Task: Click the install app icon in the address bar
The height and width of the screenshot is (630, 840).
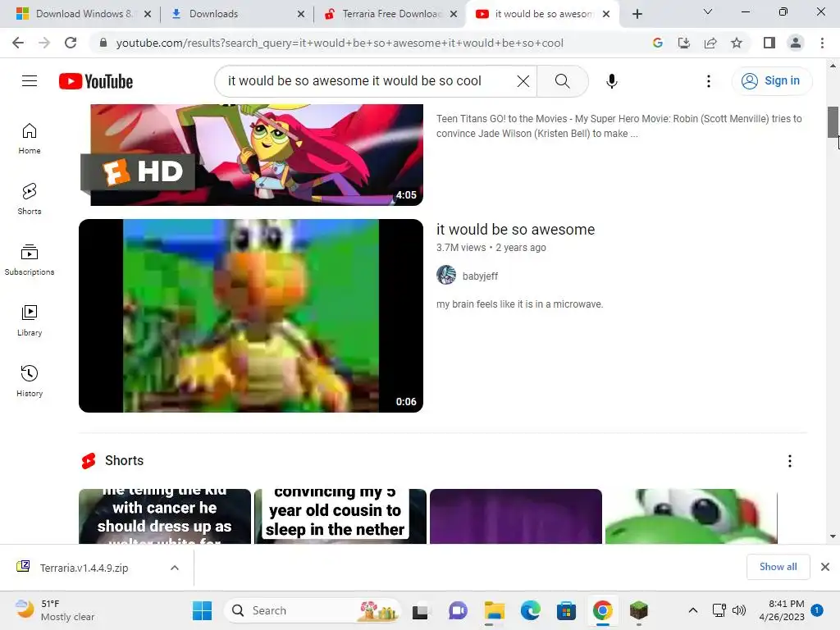Action: [684, 43]
